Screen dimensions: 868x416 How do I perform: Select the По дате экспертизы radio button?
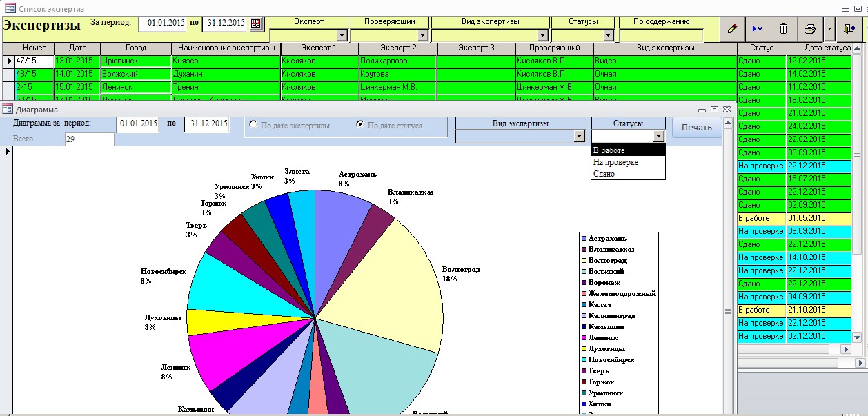[x=253, y=125]
